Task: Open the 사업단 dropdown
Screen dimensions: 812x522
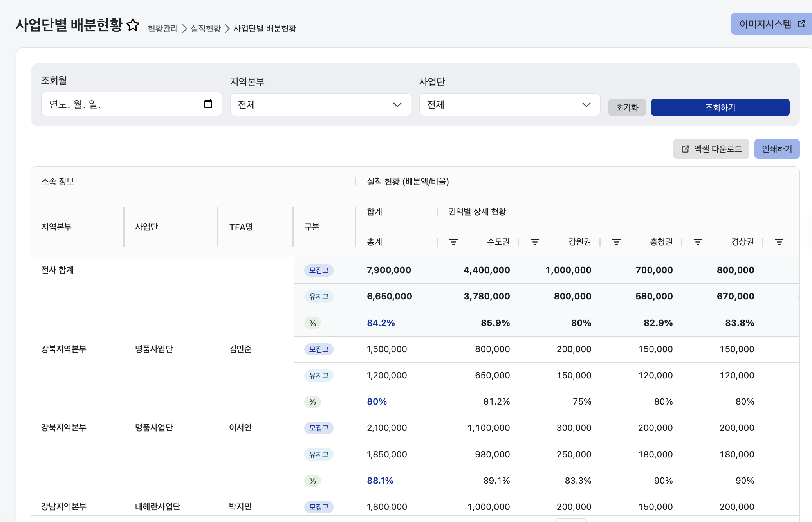Action: click(x=510, y=104)
